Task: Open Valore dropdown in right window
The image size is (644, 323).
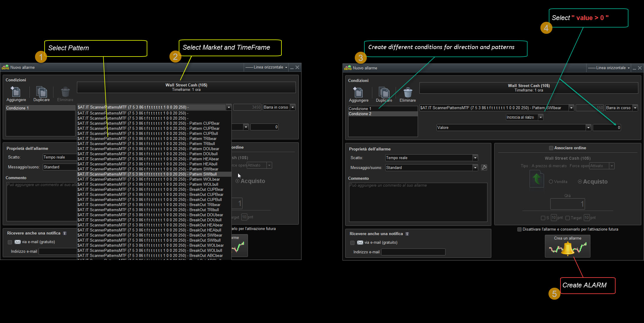Action: tap(588, 128)
